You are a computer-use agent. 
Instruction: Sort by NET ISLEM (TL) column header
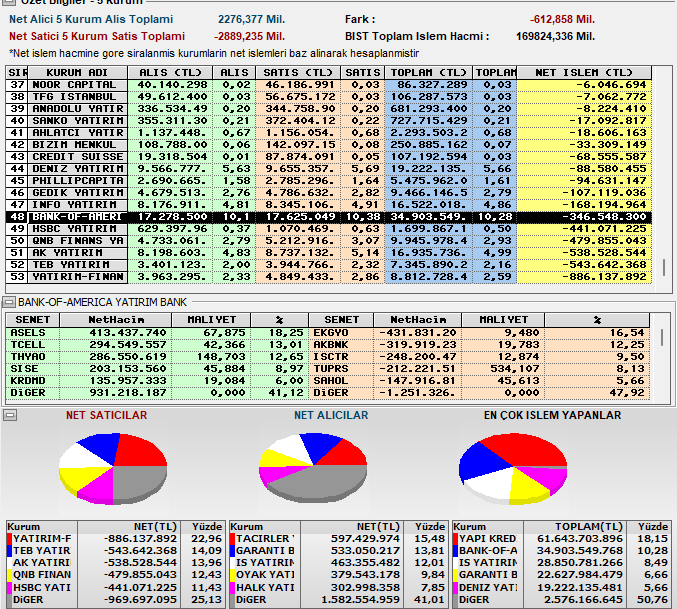point(584,73)
